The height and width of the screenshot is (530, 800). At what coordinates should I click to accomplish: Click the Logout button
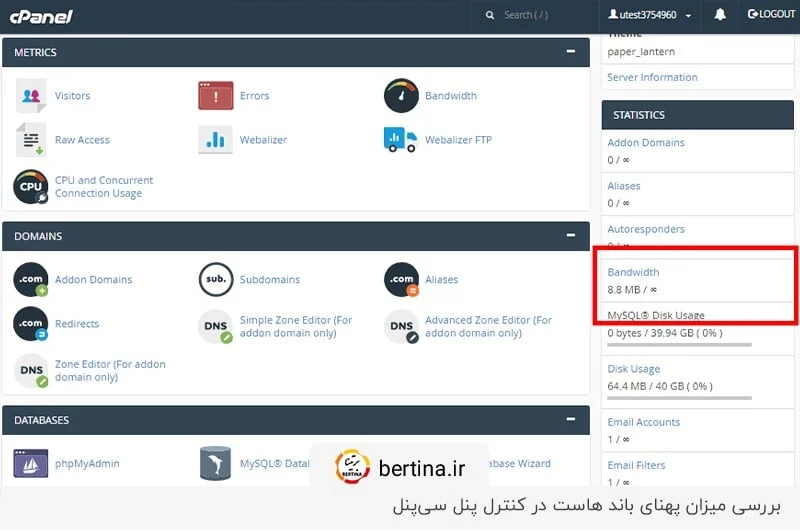[771, 15]
